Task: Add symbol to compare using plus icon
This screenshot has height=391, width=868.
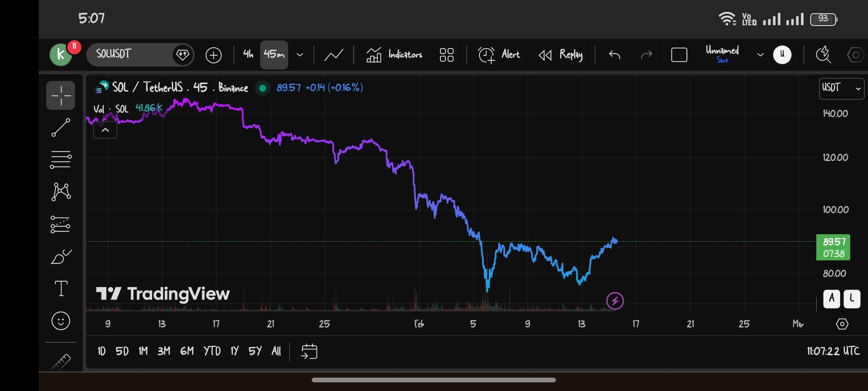Action: (213, 55)
